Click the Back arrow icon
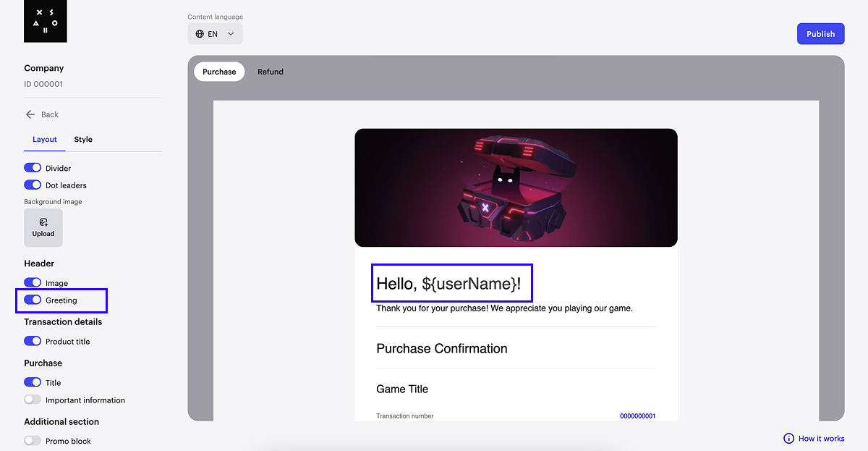 30,114
